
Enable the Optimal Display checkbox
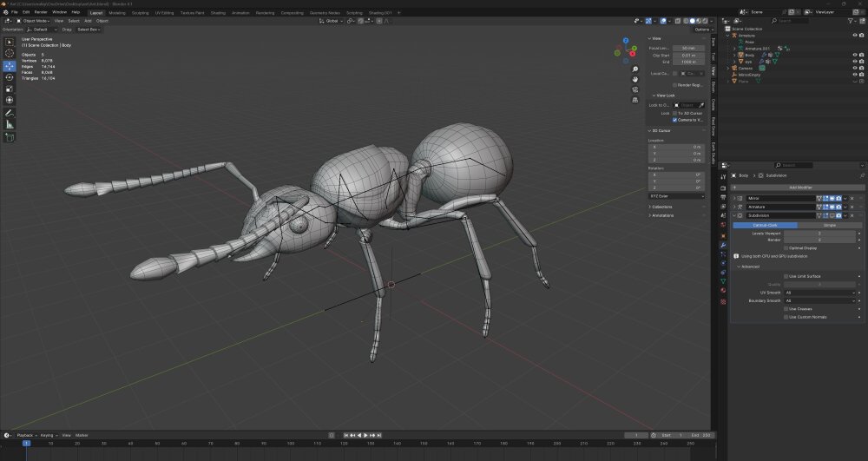point(786,248)
